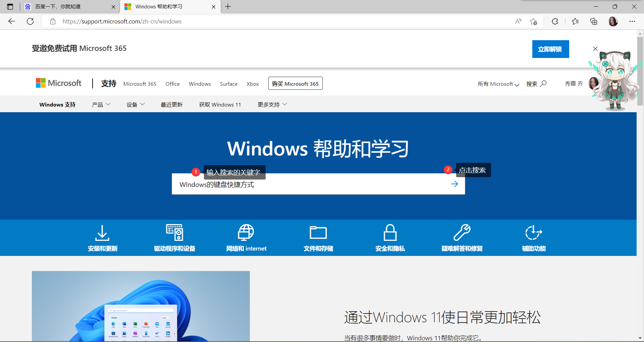Click the anime mascot character overlay
The image size is (644, 342).
(x=615, y=80)
